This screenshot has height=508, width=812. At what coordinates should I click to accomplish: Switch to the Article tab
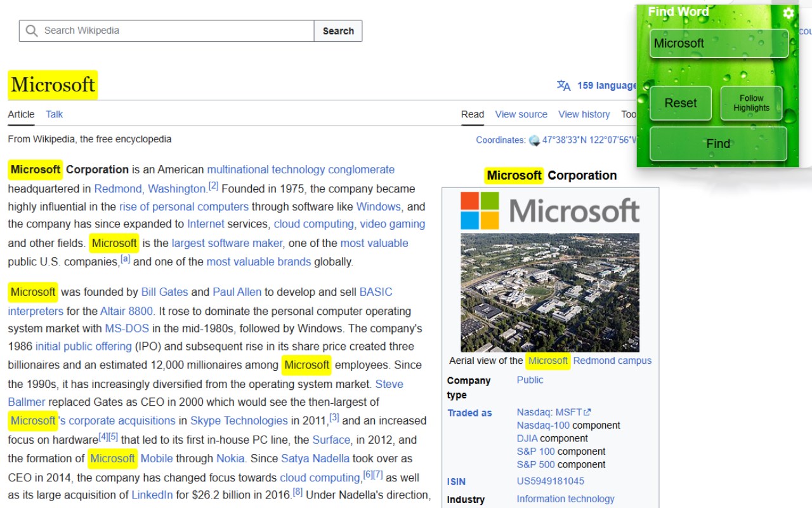coord(21,114)
